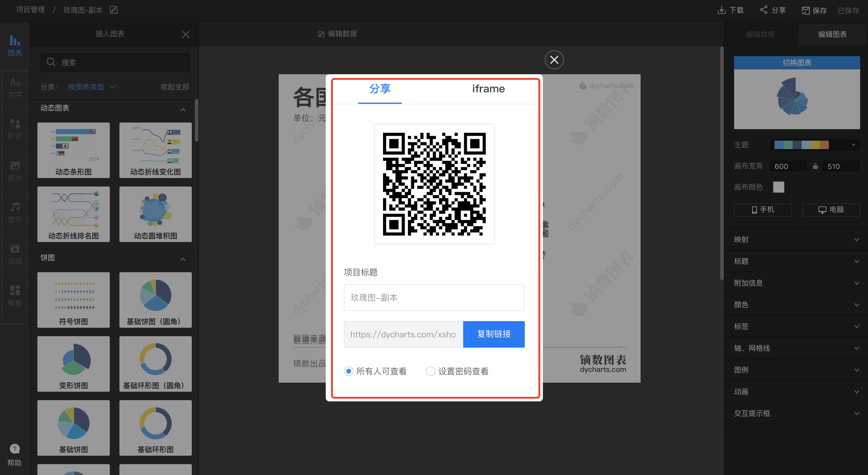Open the 图表 charts sidebar panel
Screen dimensions: 868x475
coord(15,46)
